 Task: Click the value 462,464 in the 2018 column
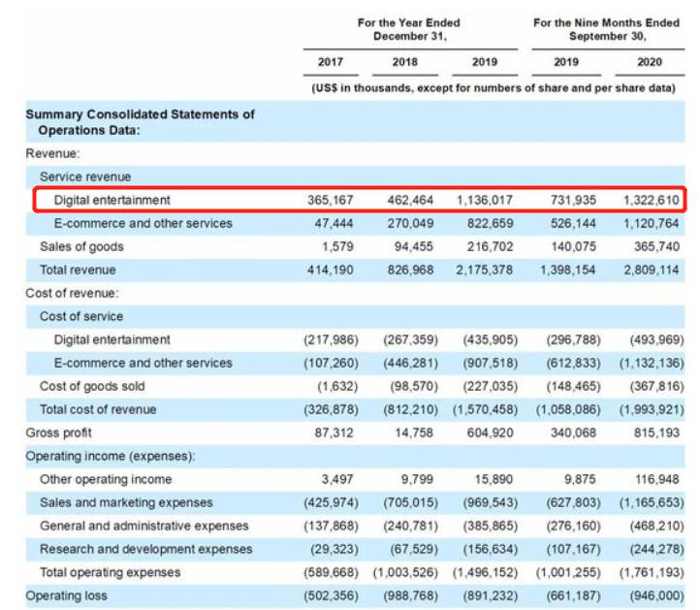click(410, 200)
